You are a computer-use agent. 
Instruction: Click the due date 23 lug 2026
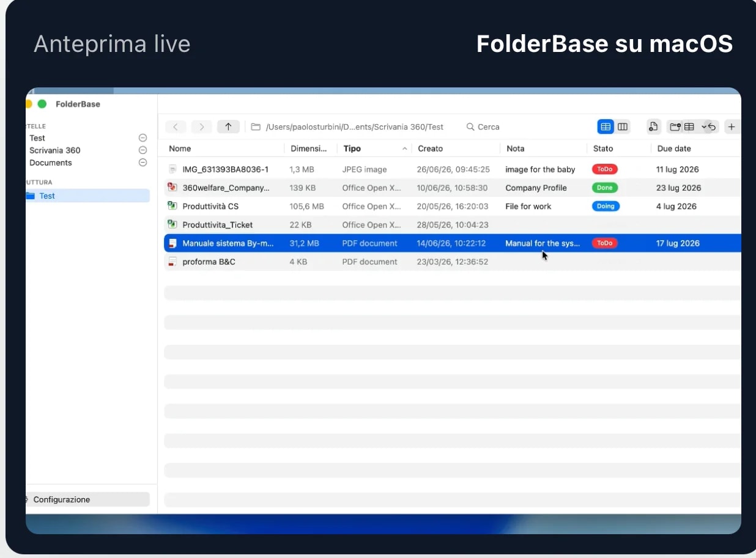679,188
